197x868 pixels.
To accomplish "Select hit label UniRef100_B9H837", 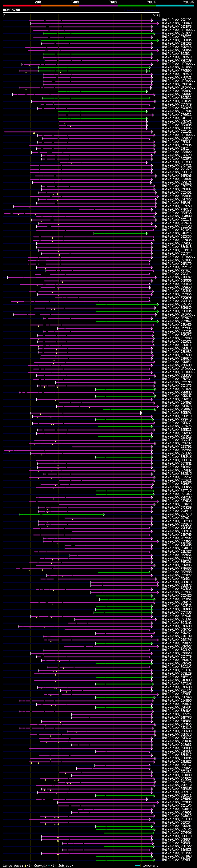I will pos(177,751).
